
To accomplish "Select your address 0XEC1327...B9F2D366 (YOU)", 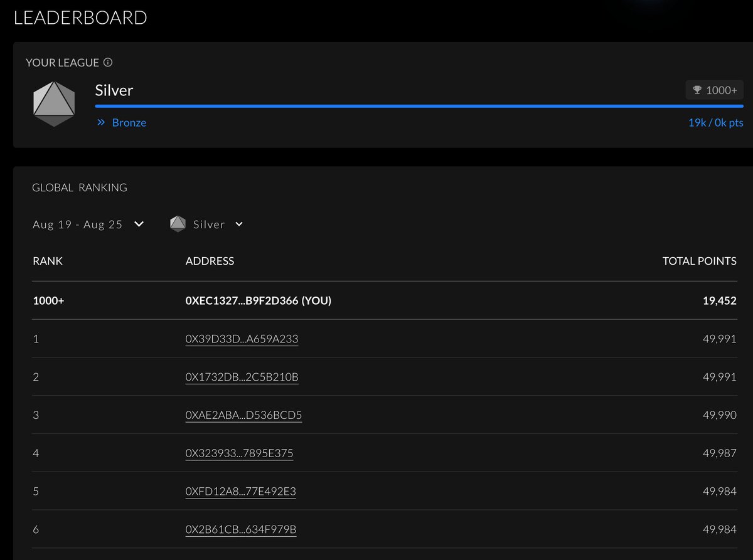I will 259,301.
